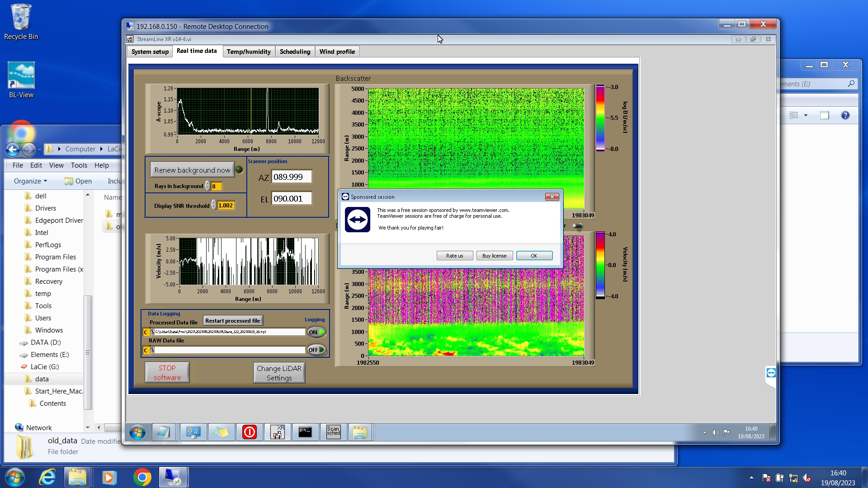
Task: Open the Organize dropdown menu
Action: [x=30, y=181]
